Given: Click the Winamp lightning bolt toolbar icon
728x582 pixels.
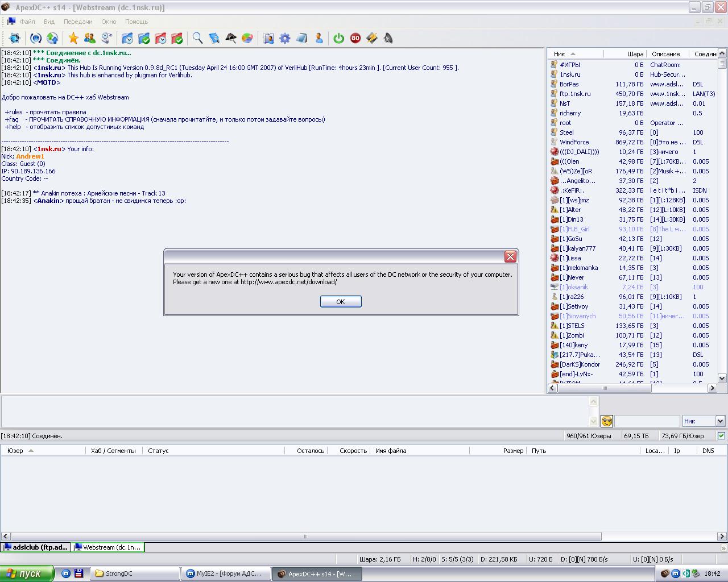Looking at the screenshot, I should click(372, 38).
